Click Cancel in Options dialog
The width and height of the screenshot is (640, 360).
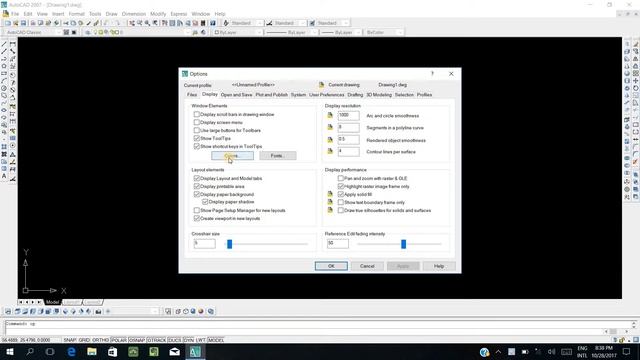point(367,266)
